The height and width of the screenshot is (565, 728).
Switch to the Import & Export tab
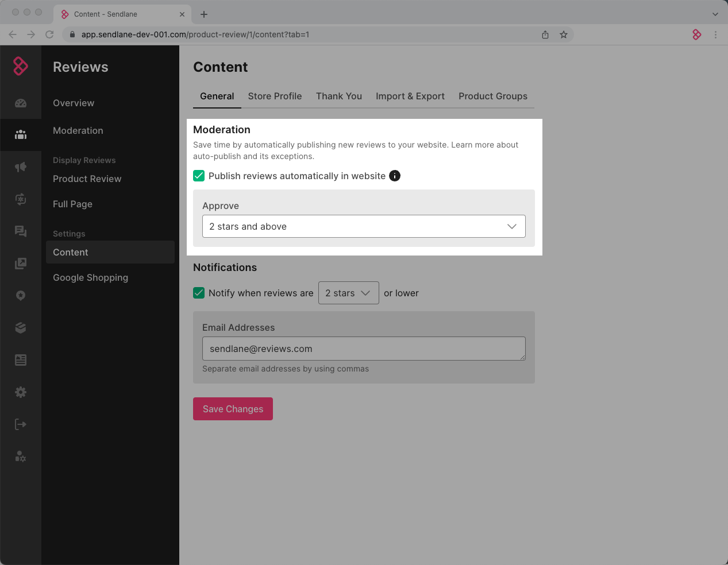[410, 96]
